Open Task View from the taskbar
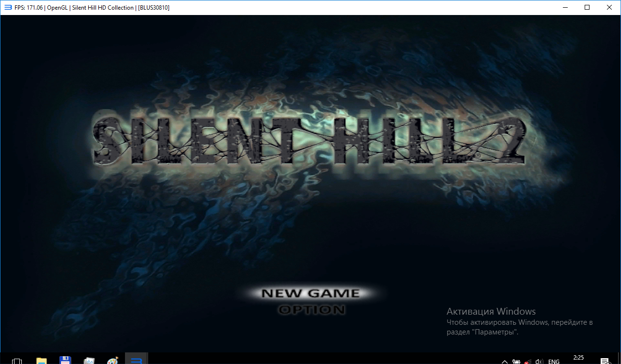The width and height of the screenshot is (621, 364). click(16, 361)
